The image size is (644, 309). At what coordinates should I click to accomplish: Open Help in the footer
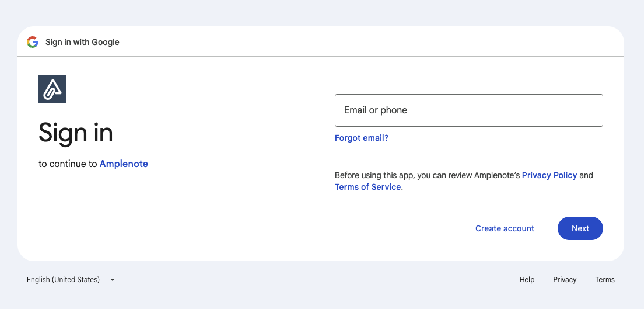click(x=527, y=280)
